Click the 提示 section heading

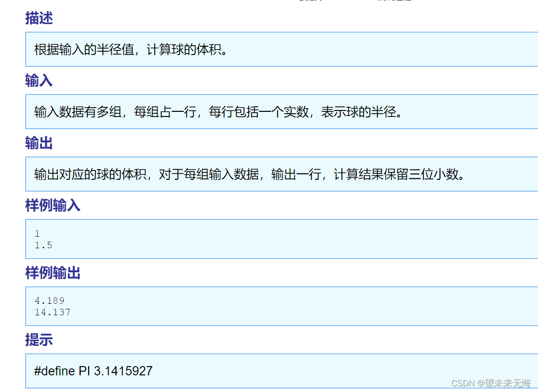(38, 340)
